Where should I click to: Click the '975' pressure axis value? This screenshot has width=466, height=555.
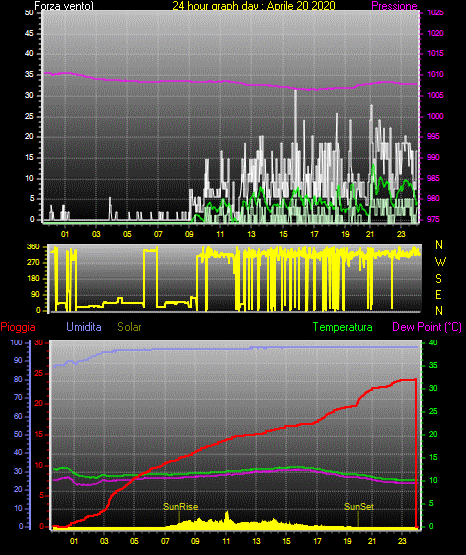tap(433, 219)
